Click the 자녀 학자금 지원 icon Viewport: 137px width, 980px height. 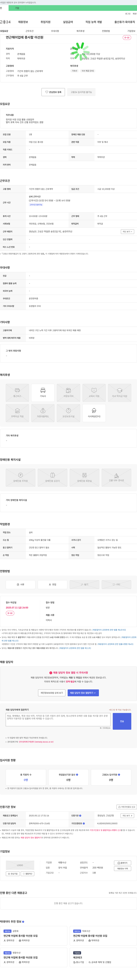coord(119,393)
